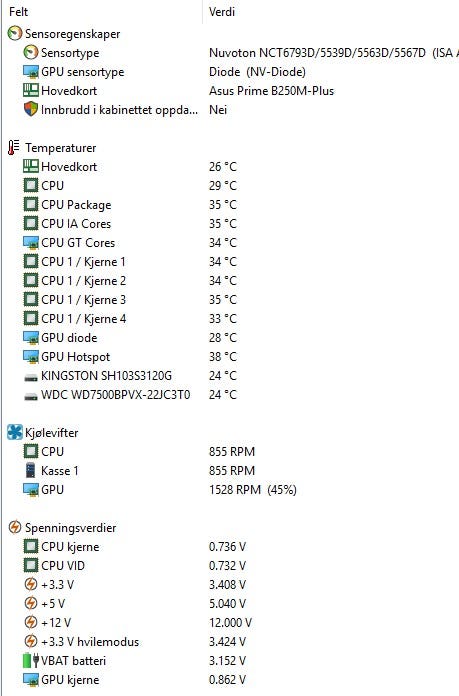459x696 pixels.
Task: Click the chip icon beside CPU 1 / Kjerne 1
Action: (31, 262)
